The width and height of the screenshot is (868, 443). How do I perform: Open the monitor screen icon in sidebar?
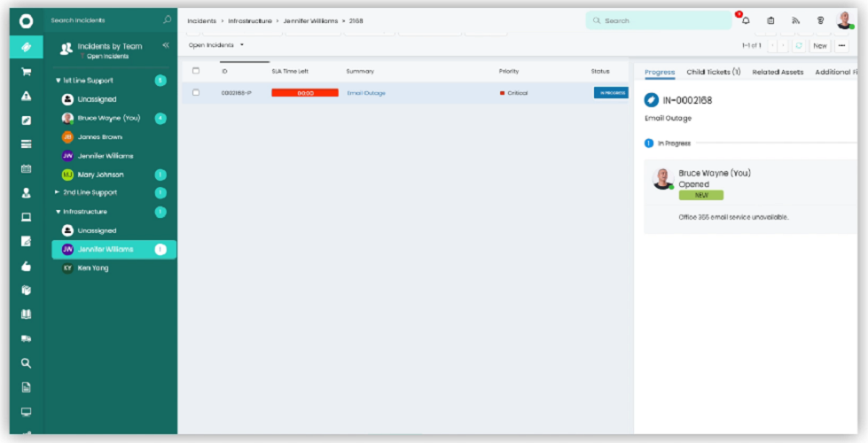26,412
